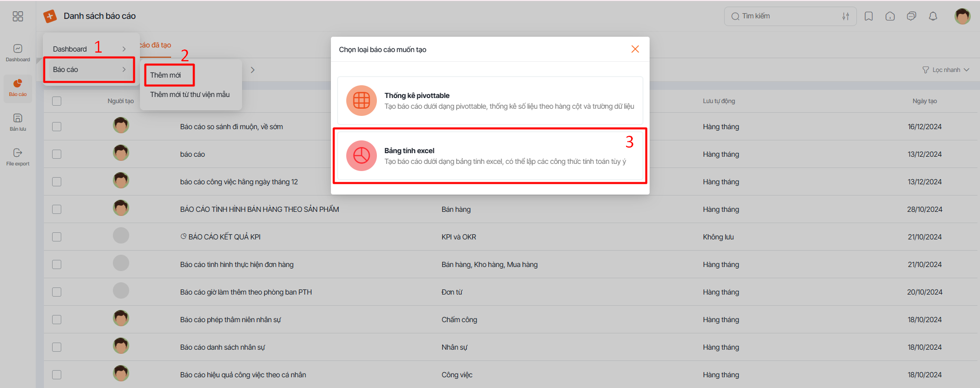Select 'Thêm mới từ thư viện mẫu'
Viewport: 980px width, 388px height.
coord(189,94)
